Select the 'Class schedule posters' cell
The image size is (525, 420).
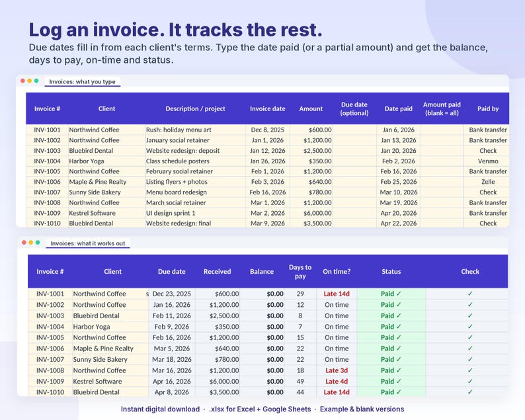click(x=195, y=161)
